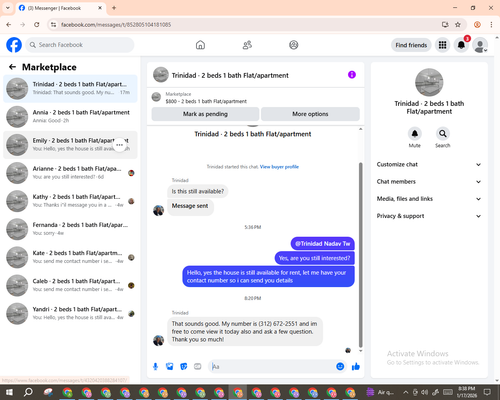500x400 pixels.
Task: Expand Chat members section
Action: (x=429, y=182)
